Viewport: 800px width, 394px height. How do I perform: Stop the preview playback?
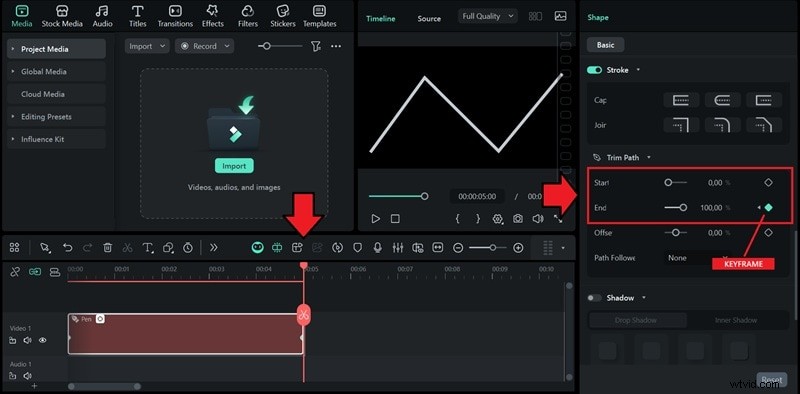click(x=395, y=219)
